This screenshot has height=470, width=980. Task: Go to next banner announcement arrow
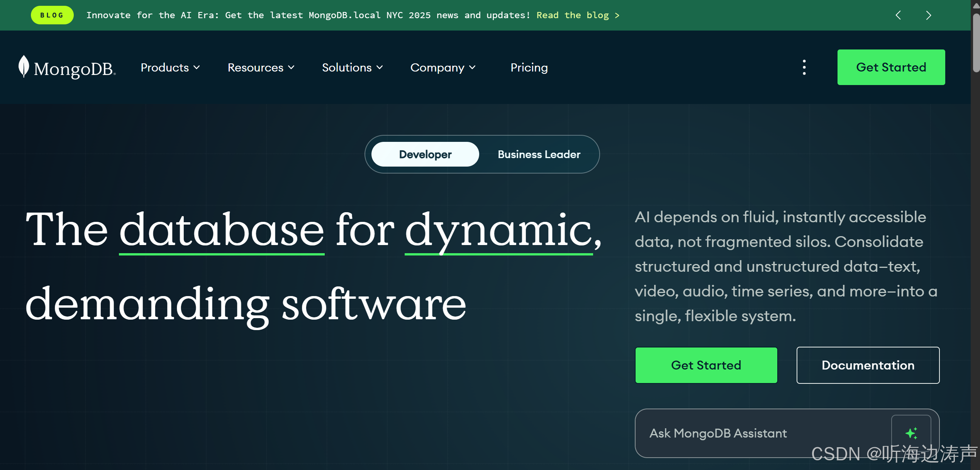(928, 15)
